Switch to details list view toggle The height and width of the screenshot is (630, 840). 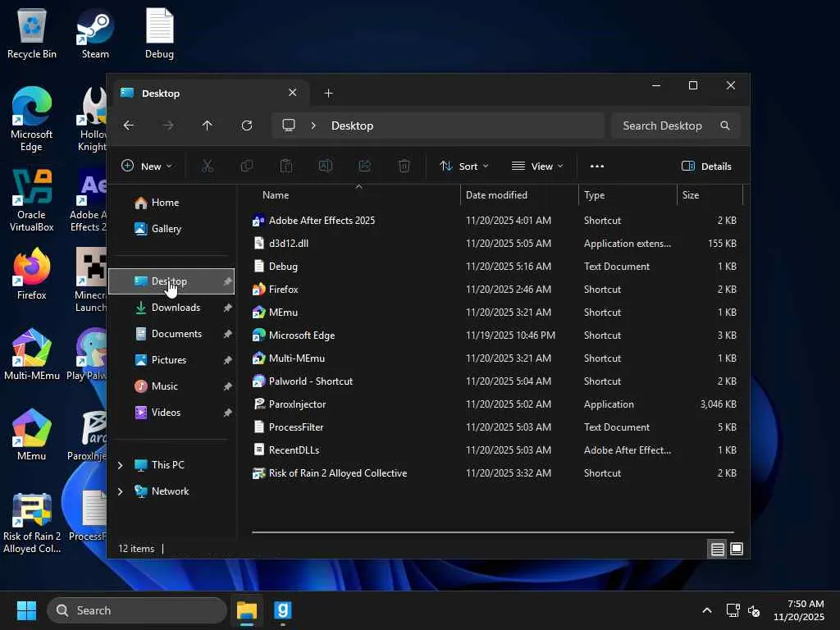pos(717,549)
